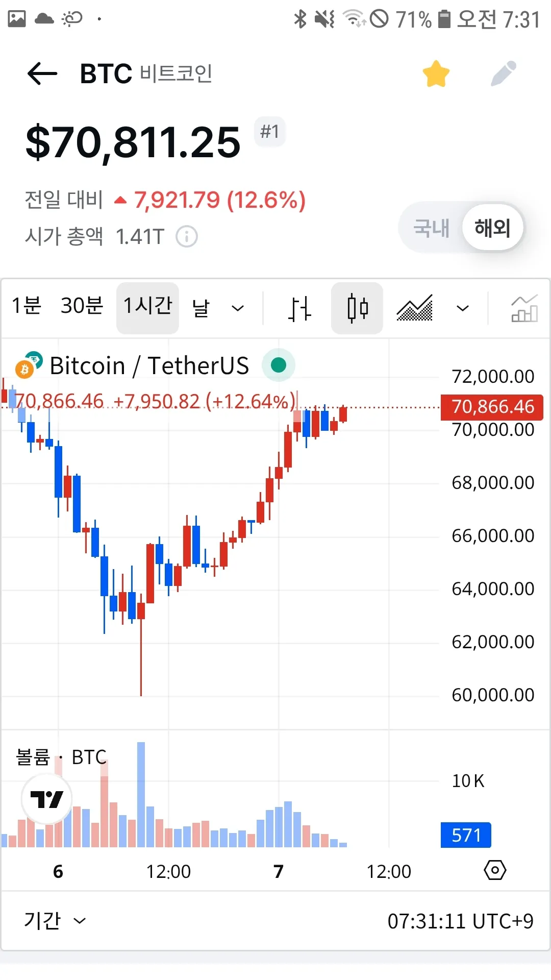Tap the back arrow
Image resolution: width=551 pixels, height=980 pixels.
point(42,74)
